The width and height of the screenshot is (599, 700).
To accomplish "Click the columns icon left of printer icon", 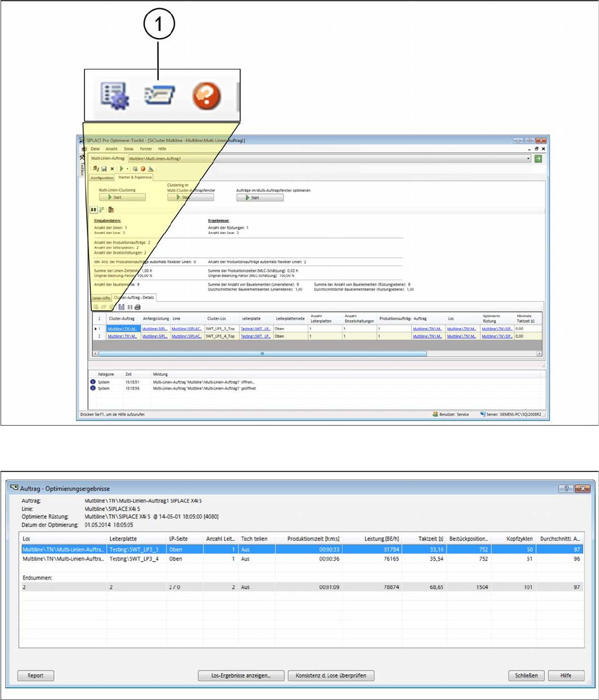I will pos(130,307).
